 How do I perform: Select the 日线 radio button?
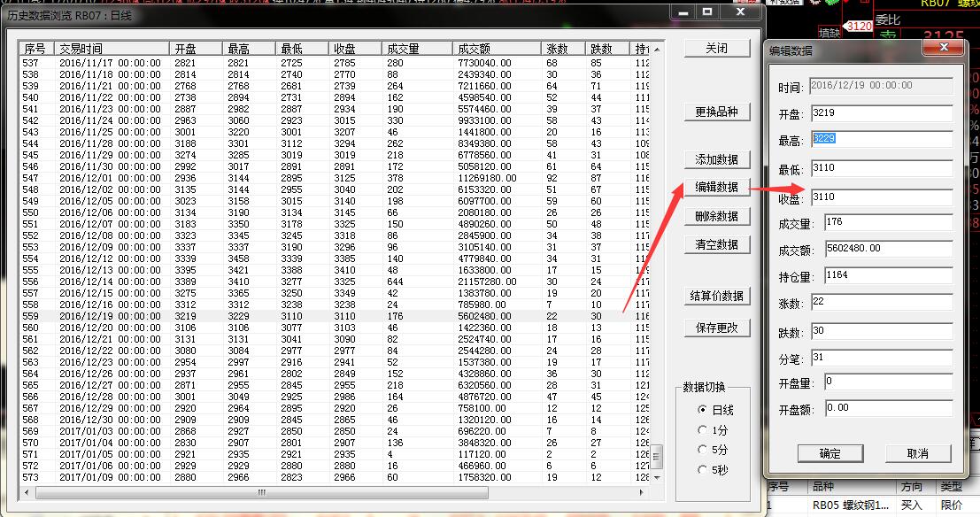[703, 411]
